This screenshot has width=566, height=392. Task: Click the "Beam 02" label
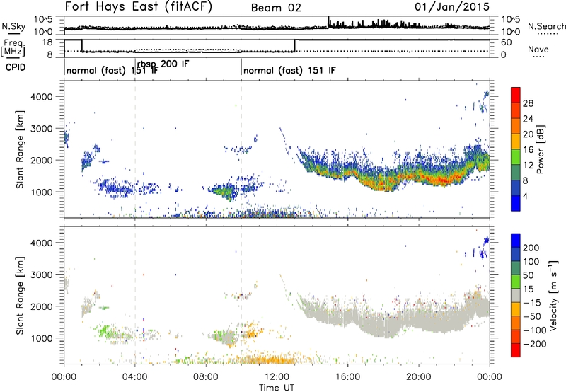coord(276,8)
